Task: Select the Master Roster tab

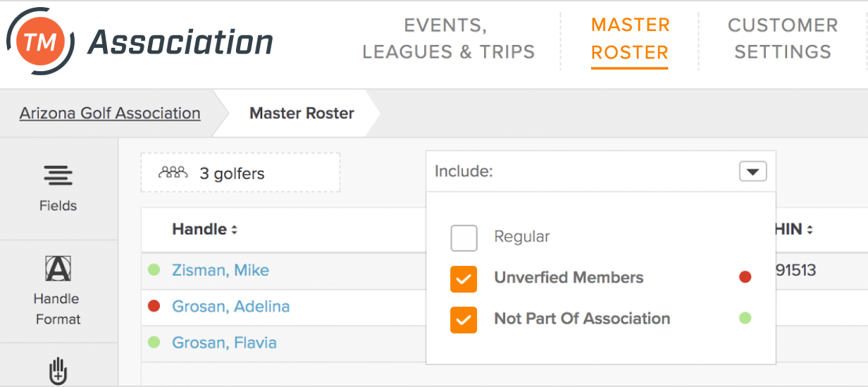Action: [x=630, y=39]
